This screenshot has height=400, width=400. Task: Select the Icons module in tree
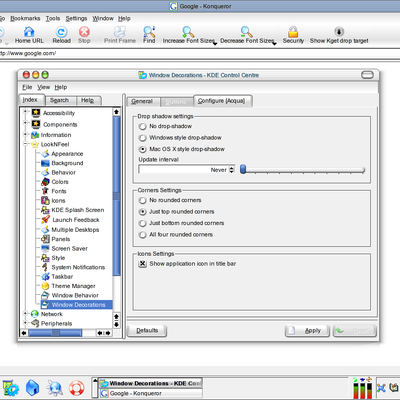(x=53, y=200)
